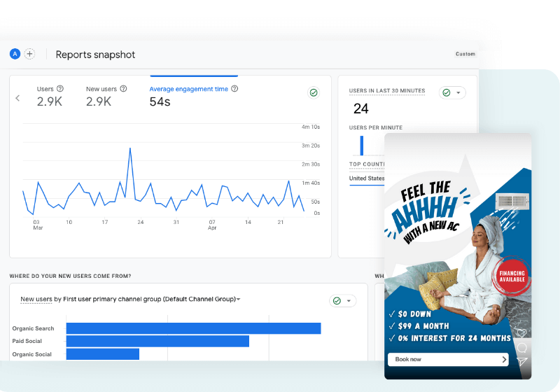
Task: Click the comment bubble icon on ad
Action: point(521,347)
